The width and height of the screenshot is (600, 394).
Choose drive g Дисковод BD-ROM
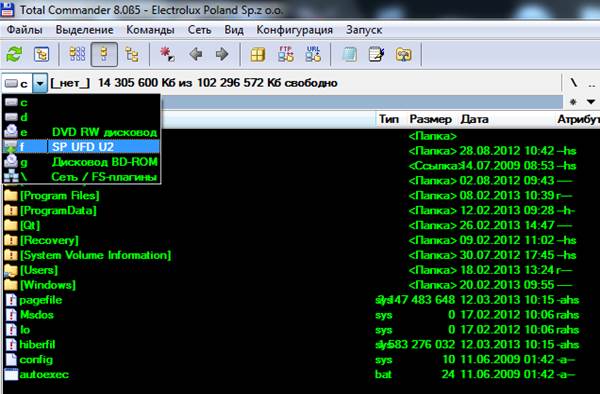[x=81, y=162]
